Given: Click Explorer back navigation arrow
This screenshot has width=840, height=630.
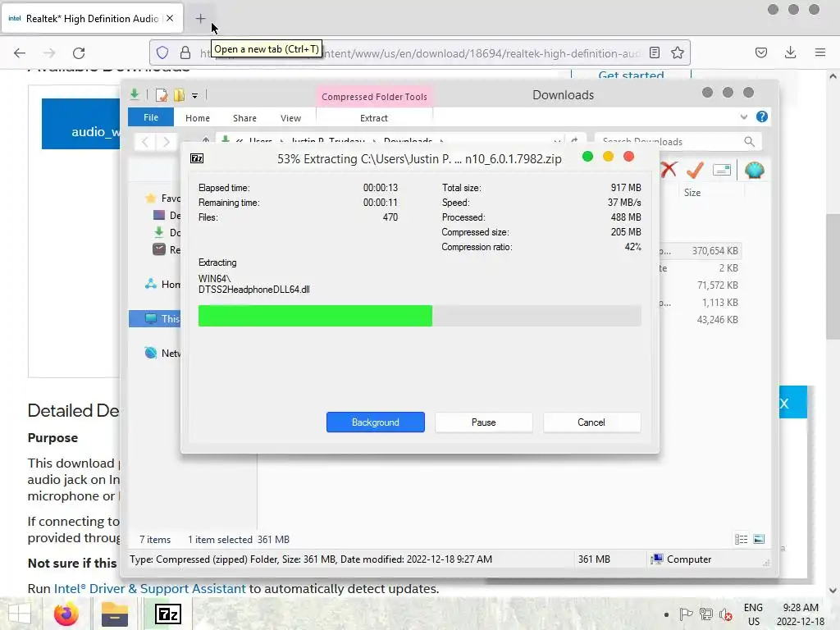Looking at the screenshot, I should [x=144, y=141].
